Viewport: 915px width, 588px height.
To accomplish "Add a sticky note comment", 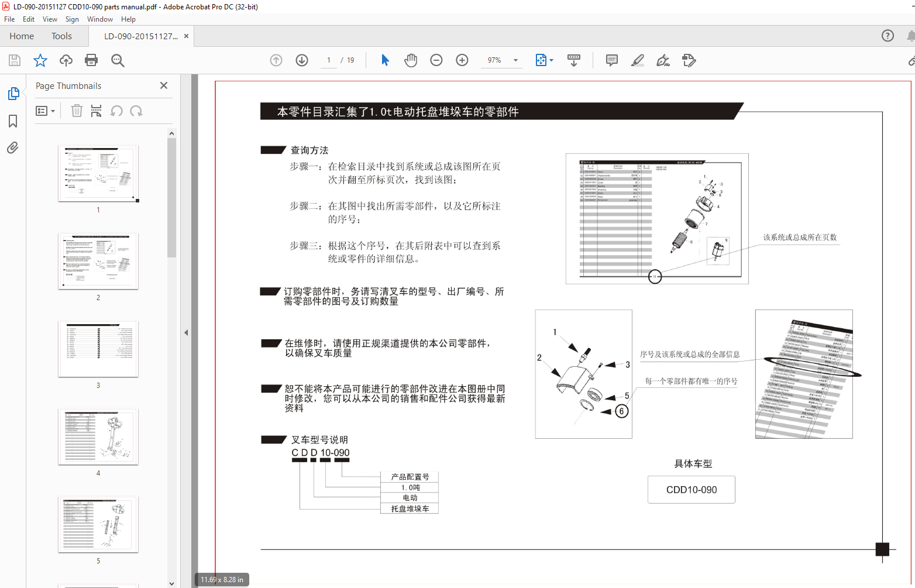I will pos(612,60).
